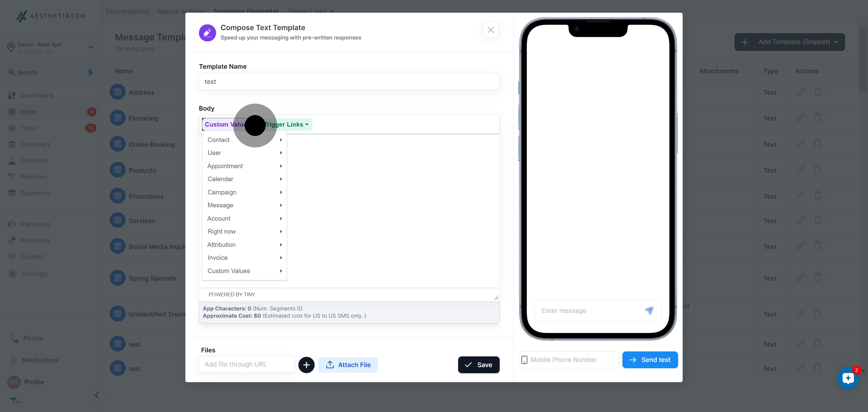Click the edit pencil for Address template
Screen dimensions: 868x412
(x=801, y=92)
